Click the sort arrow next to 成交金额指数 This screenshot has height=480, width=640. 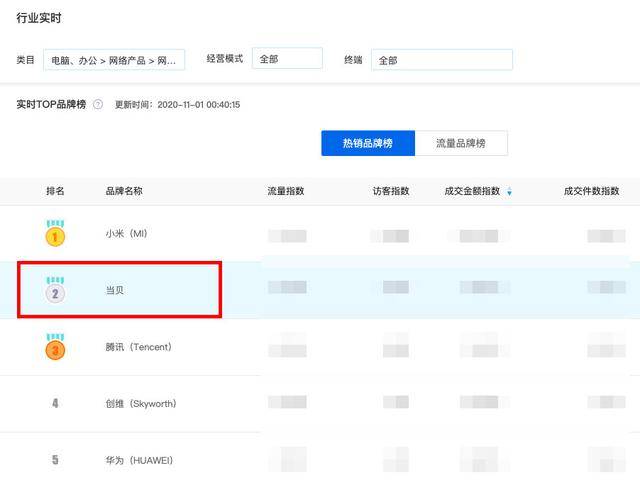coord(509,191)
